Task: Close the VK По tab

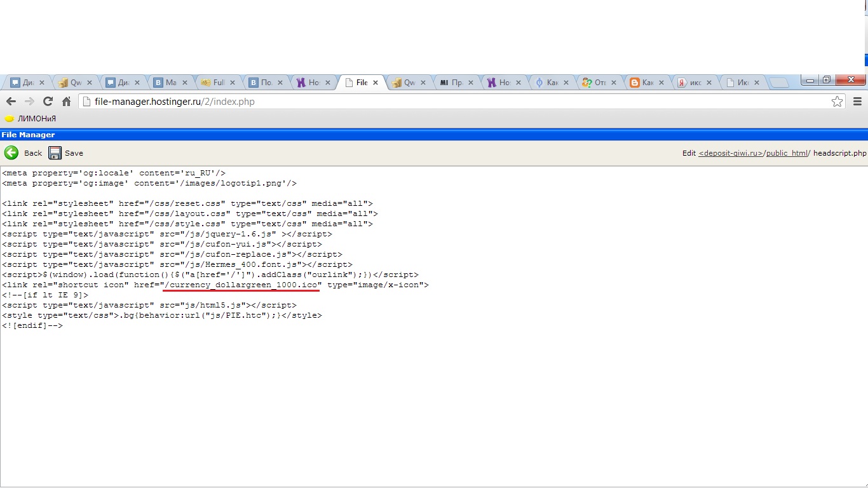Action: (280, 83)
